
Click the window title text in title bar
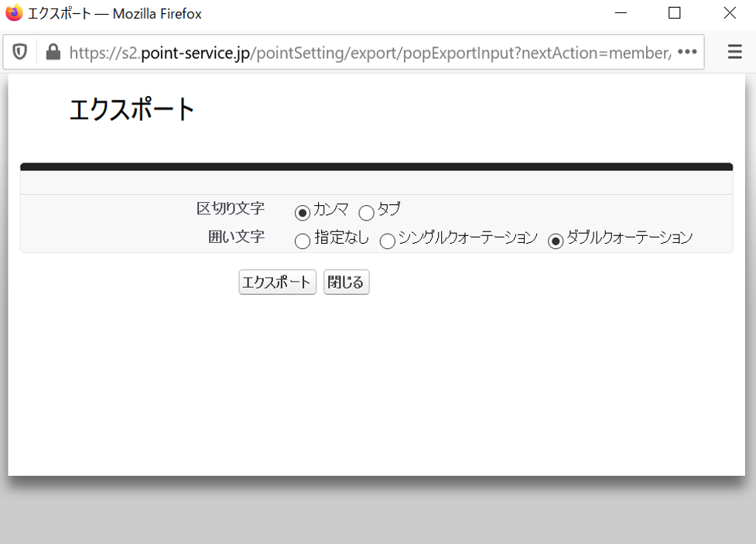(x=115, y=13)
